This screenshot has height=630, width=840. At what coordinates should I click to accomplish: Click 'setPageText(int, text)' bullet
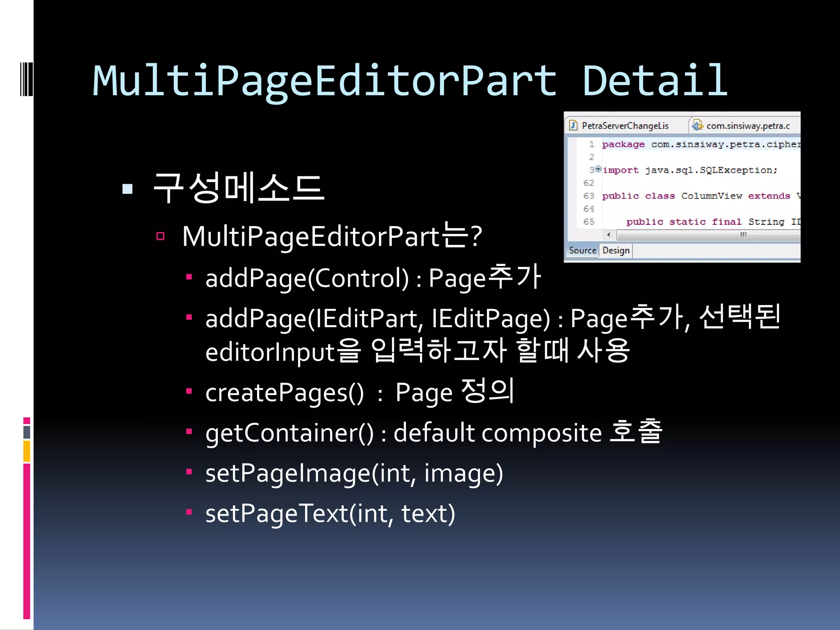coord(330,513)
